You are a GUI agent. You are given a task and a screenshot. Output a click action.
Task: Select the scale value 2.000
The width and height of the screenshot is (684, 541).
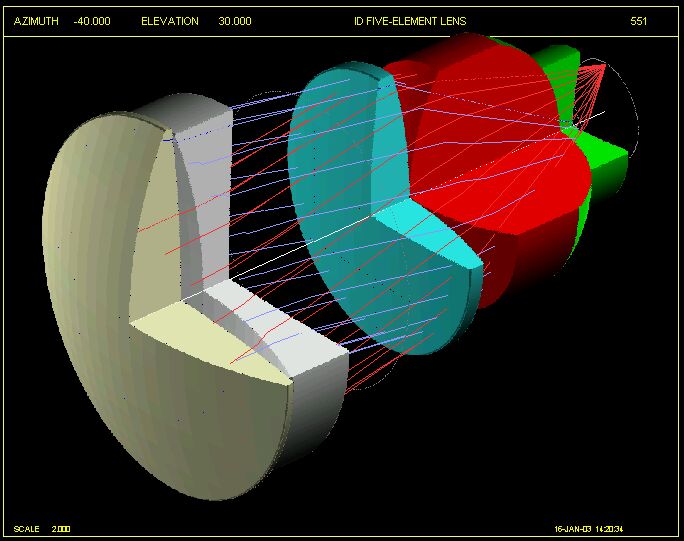(61, 528)
